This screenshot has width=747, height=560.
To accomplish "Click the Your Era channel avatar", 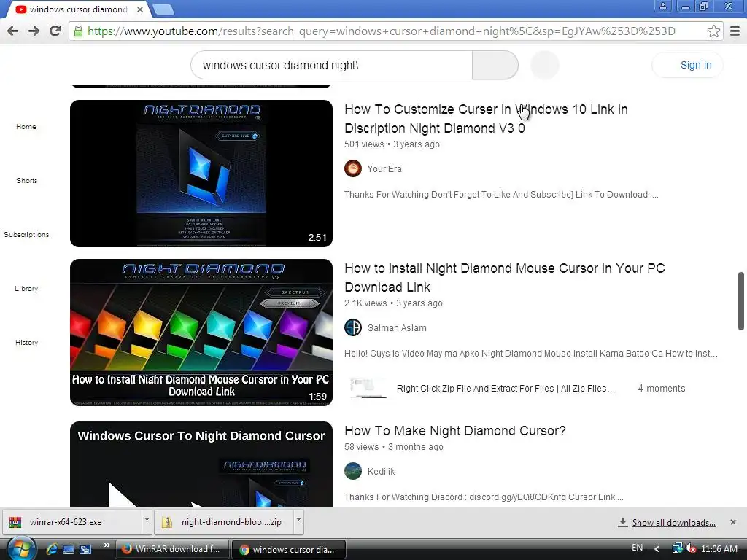I will click(x=353, y=168).
